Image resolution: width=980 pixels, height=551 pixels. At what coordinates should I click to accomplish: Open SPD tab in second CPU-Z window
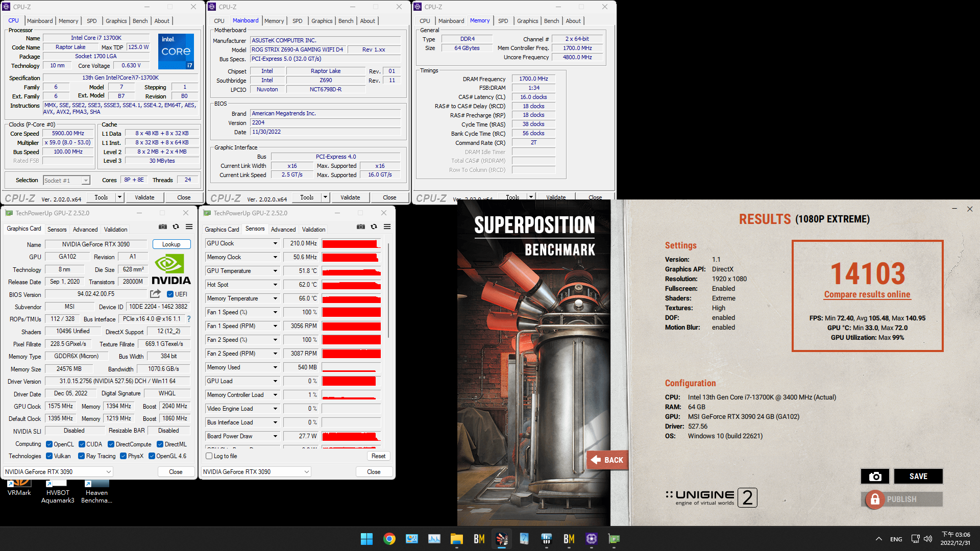pyautogui.click(x=297, y=21)
